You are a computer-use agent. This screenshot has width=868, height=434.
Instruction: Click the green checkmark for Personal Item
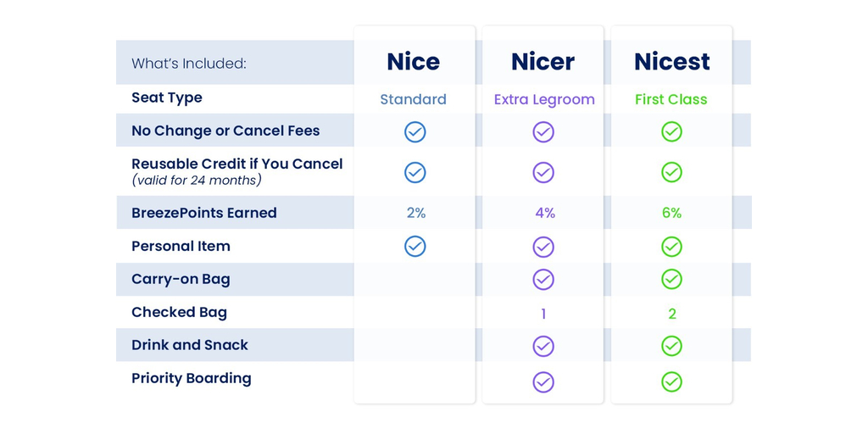[x=671, y=247]
